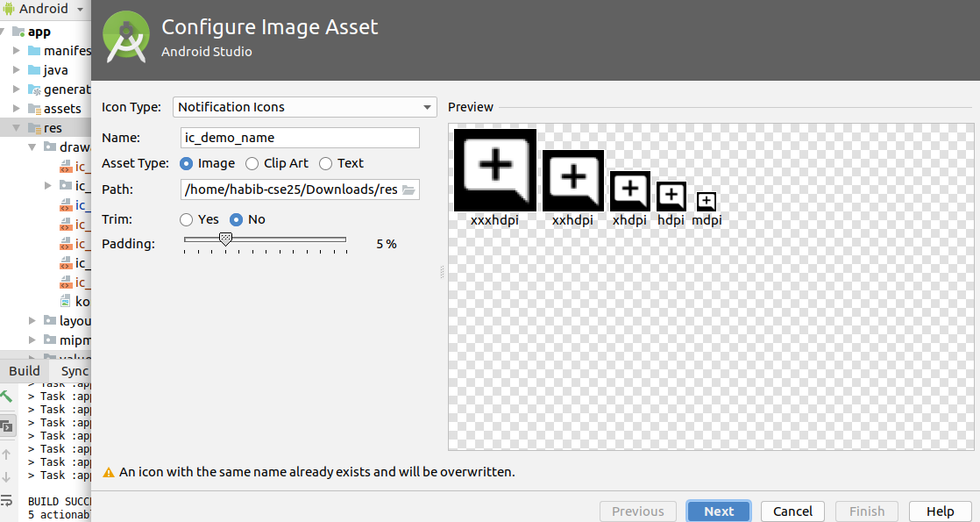Screen dimensions: 980x522
Task: Click the up arrow in the Build toolbar
Action: pyautogui.click(x=7, y=454)
